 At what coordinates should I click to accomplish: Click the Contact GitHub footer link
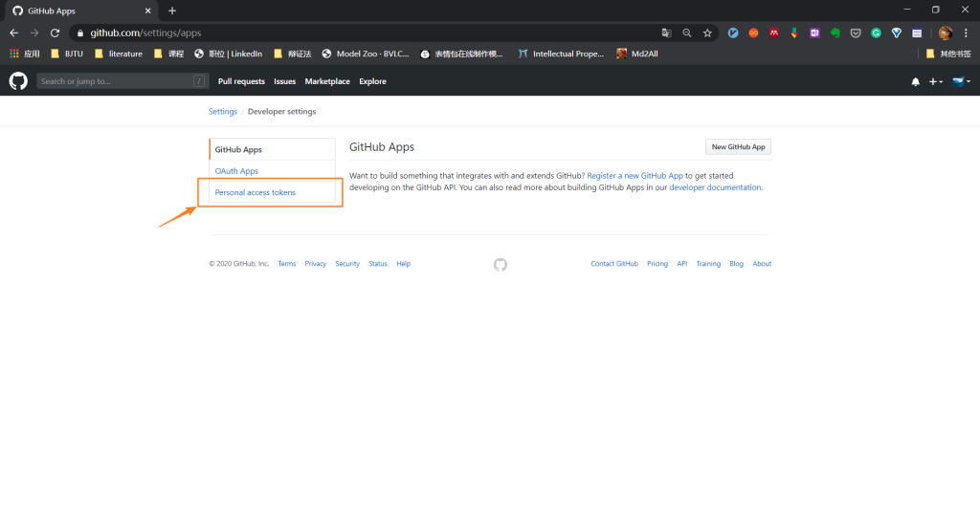point(614,263)
